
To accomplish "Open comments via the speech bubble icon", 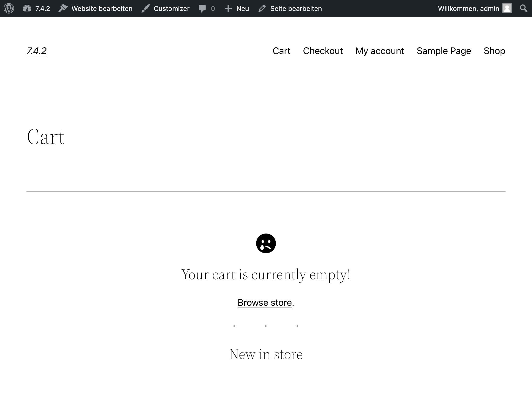I will [203, 8].
